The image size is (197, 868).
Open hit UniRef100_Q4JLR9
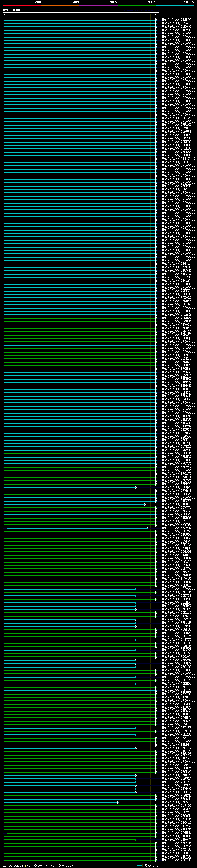point(176,20)
